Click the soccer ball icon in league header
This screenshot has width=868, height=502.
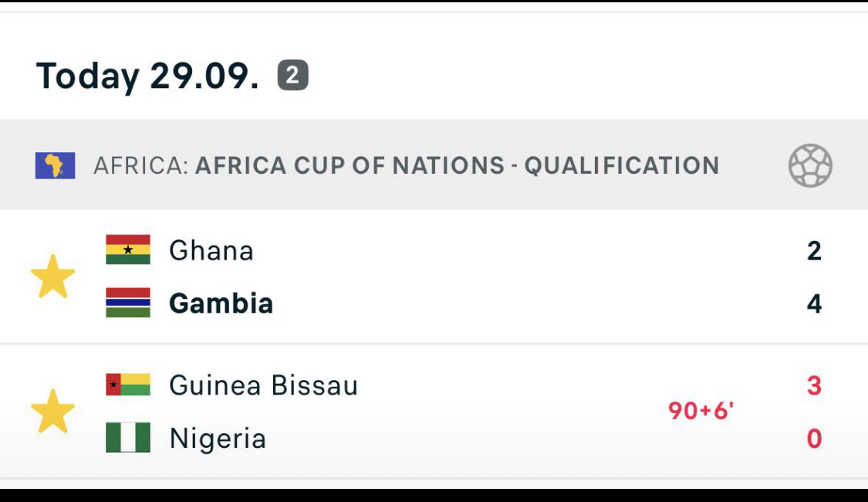pos(810,165)
